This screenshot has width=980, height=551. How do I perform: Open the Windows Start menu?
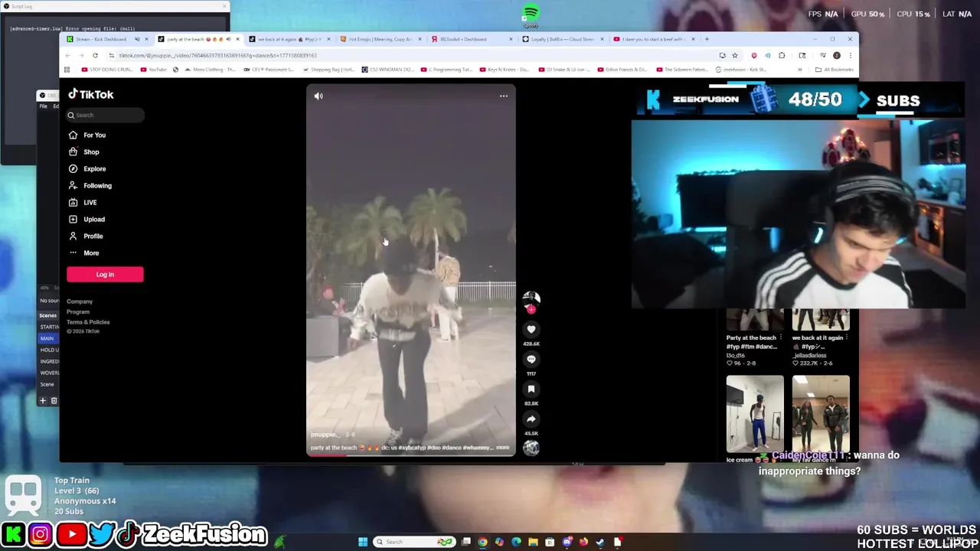[363, 542]
